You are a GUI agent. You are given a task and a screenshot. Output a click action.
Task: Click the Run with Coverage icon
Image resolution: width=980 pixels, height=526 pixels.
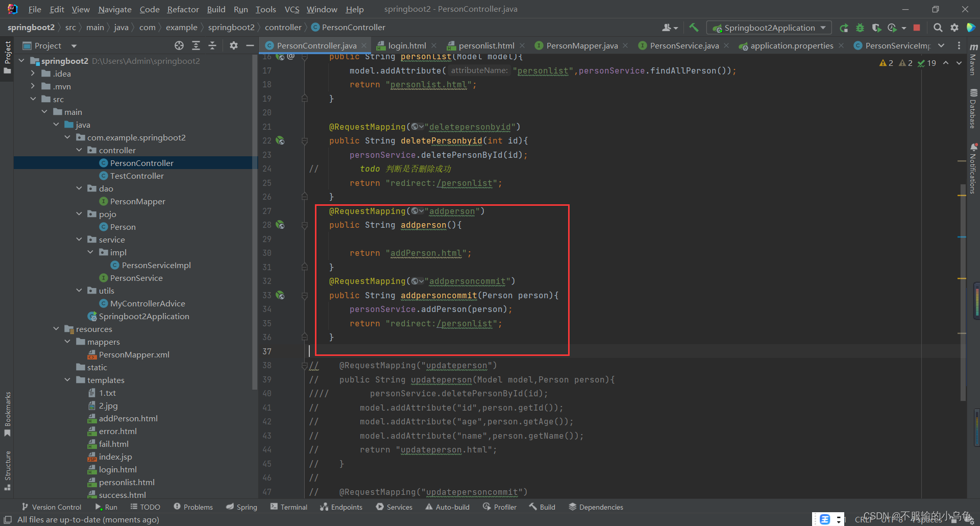click(x=876, y=28)
